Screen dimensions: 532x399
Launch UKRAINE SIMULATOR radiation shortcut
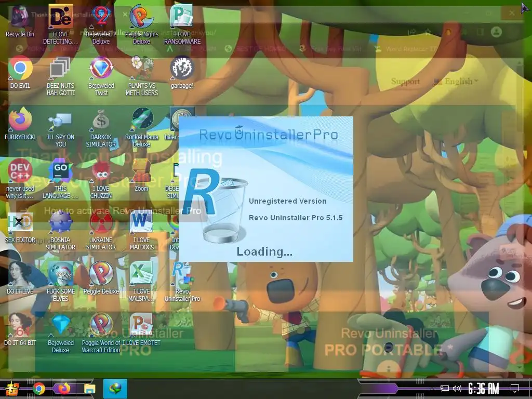pos(101,230)
